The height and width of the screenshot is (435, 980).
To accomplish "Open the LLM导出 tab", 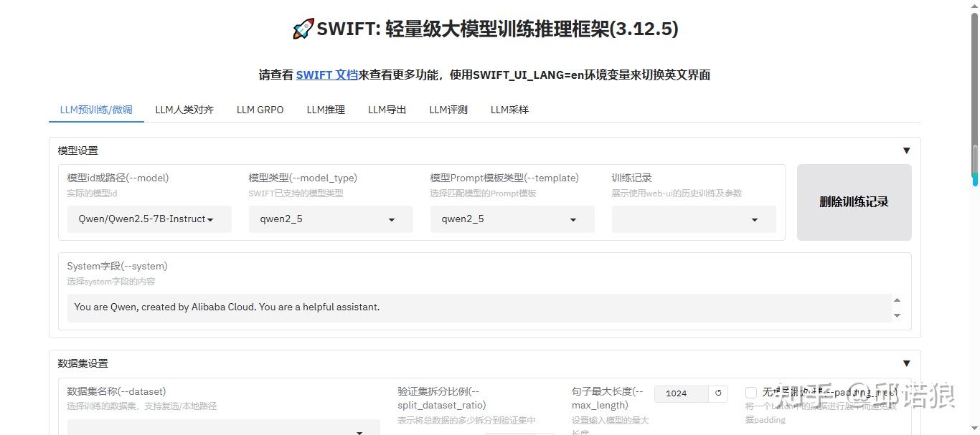I will pos(387,110).
